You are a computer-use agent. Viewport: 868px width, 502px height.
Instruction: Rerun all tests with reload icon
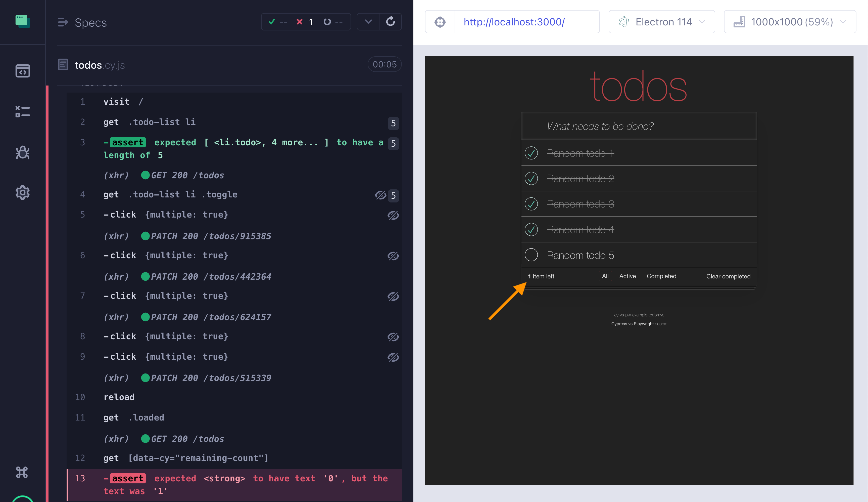click(x=390, y=22)
